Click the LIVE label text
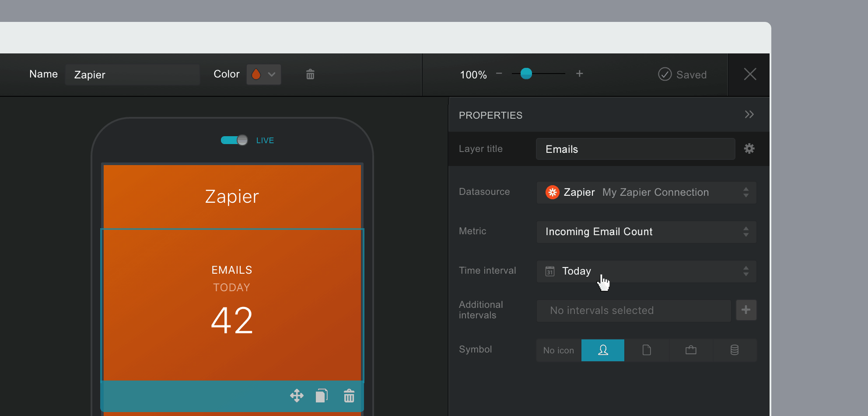 [x=265, y=141]
